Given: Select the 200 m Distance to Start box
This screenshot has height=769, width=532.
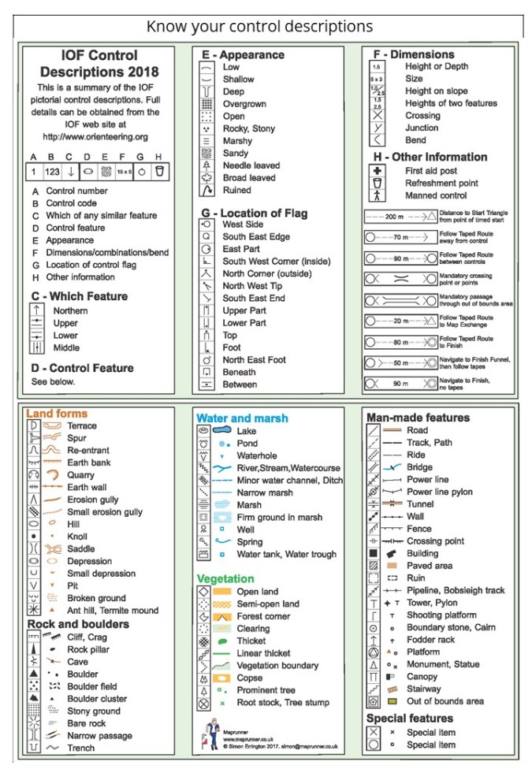Looking at the screenshot, I should (400, 216).
